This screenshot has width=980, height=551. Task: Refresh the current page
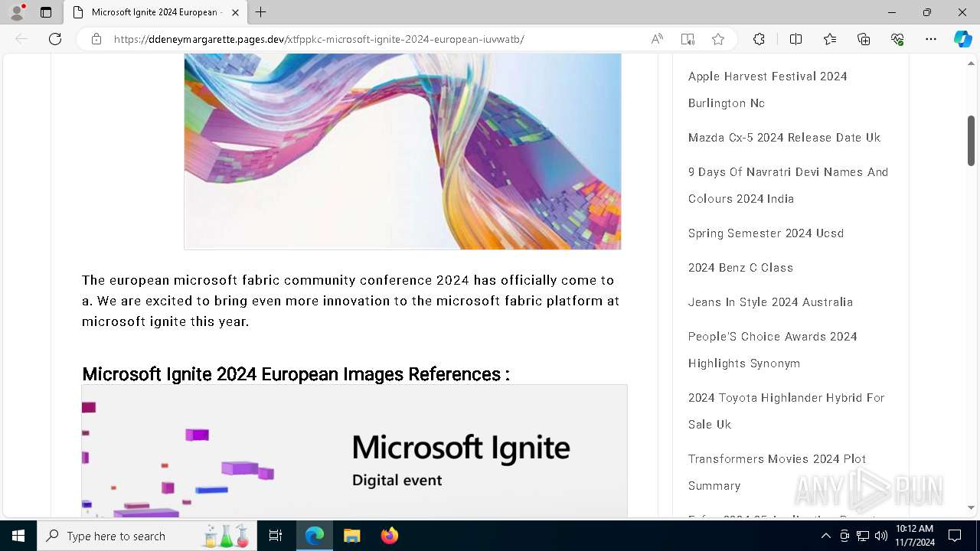55,39
